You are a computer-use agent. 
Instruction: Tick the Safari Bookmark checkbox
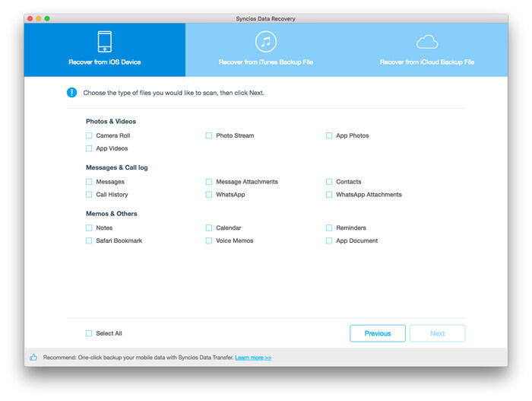pyautogui.click(x=89, y=240)
